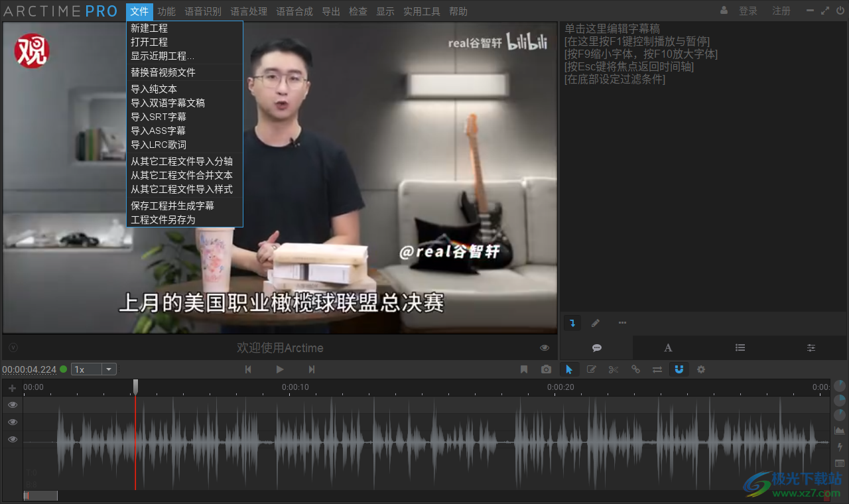Click the 登录 login link
The image size is (849, 504).
click(x=748, y=11)
